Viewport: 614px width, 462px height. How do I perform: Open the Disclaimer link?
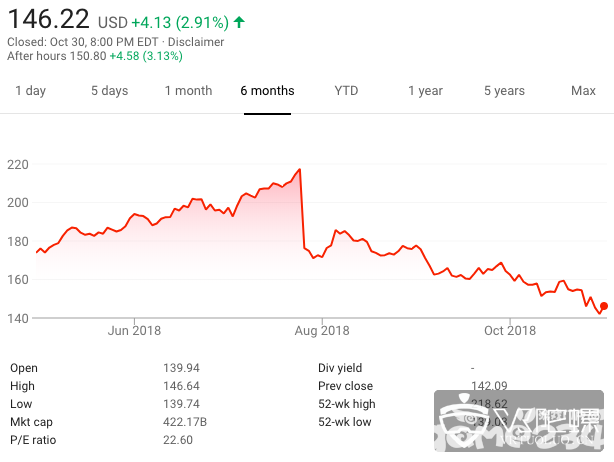196,42
